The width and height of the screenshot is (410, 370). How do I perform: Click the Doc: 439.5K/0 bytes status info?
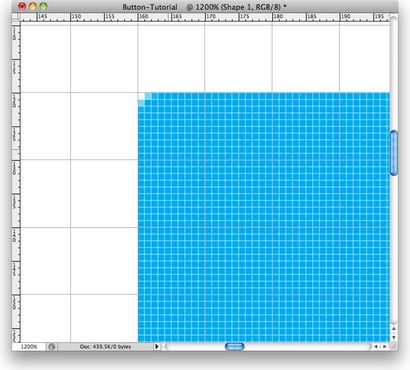coord(105,347)
